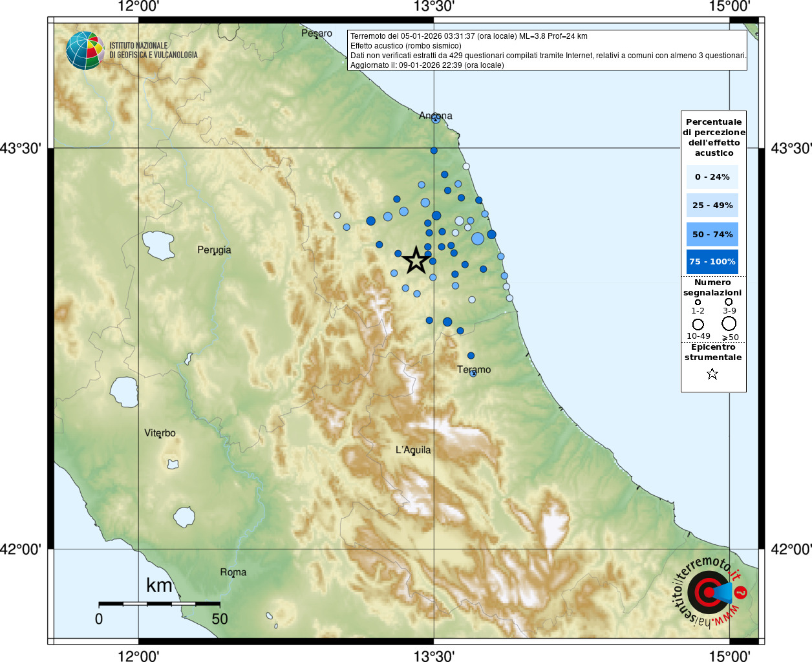This screenshot has width=812, height=662.
Task: Click the epicenter star on the map
Action: [x=416, y=260]
